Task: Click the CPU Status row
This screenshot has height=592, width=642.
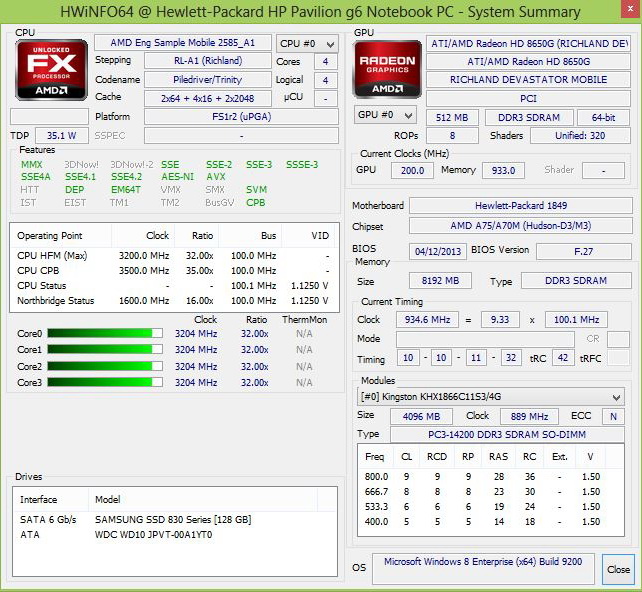Action: [174, 286]
